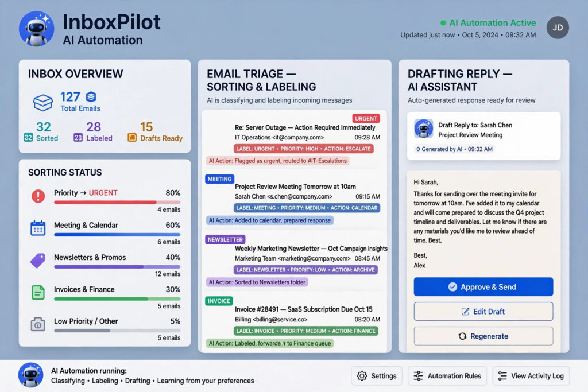Click the Meeting & Calendar calendar icon
Viewport: 588px width, 392px height.
click(x=38, y=228)
